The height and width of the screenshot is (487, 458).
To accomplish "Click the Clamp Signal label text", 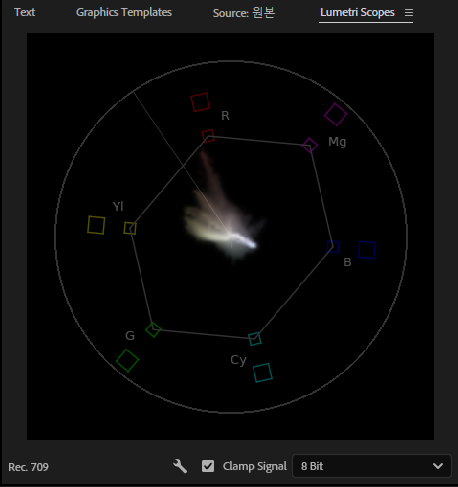I will [x=255, y=466].
